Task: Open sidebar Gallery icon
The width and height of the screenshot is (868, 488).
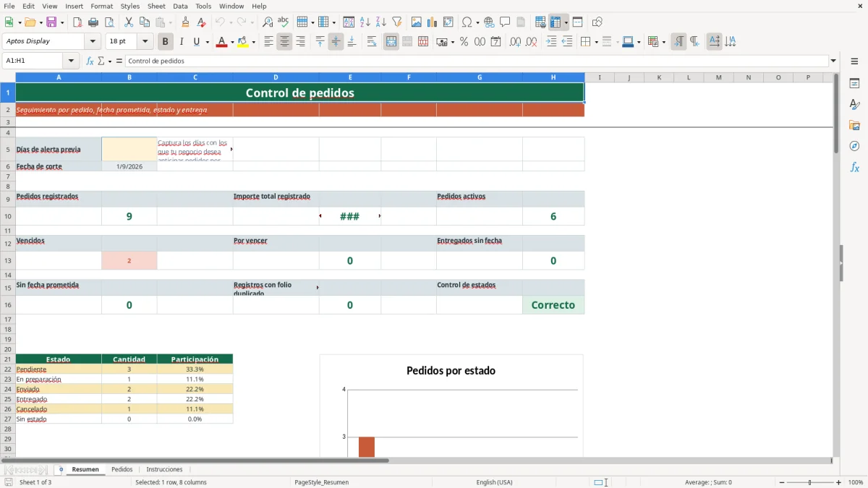Action: point(854,126)
